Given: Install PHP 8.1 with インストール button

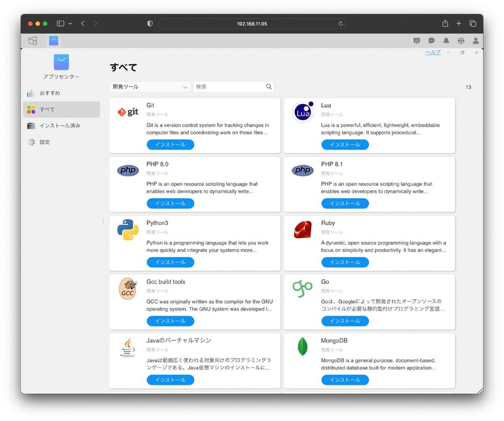Looking at the screenshot, I should pos(345,204).
